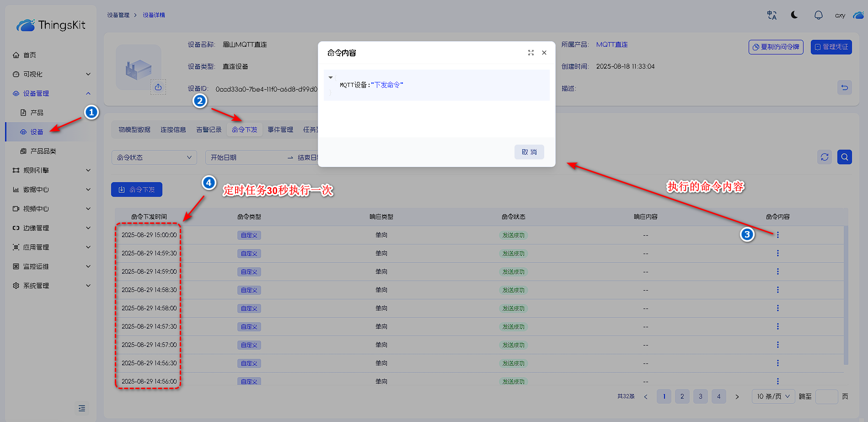This screenshot has height=422, width=868.
Task: Click the language translation icon
Action: pos(772,15)
